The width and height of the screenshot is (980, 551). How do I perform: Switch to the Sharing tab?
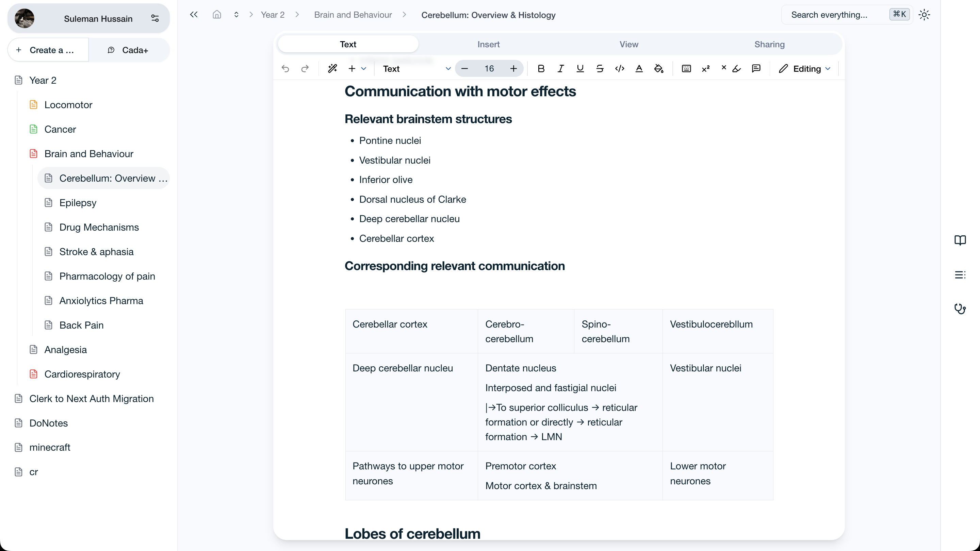click(x=769, y=45)
